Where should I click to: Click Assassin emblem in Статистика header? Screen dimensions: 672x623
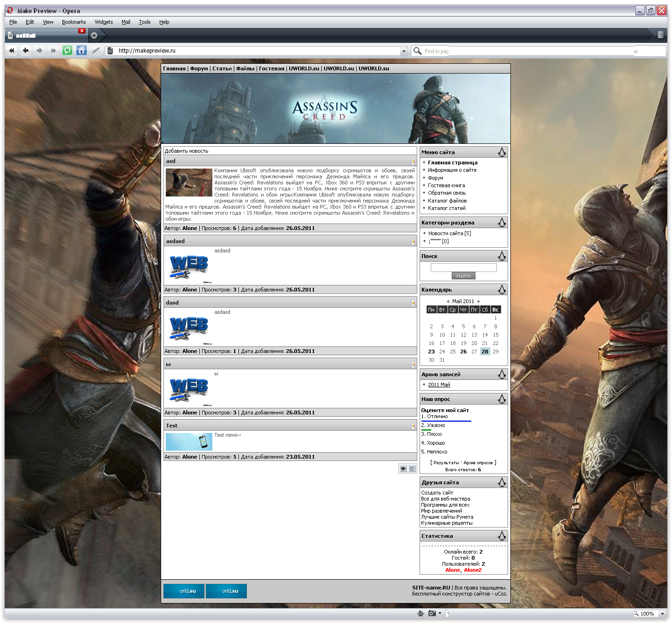tap(502, 536)
